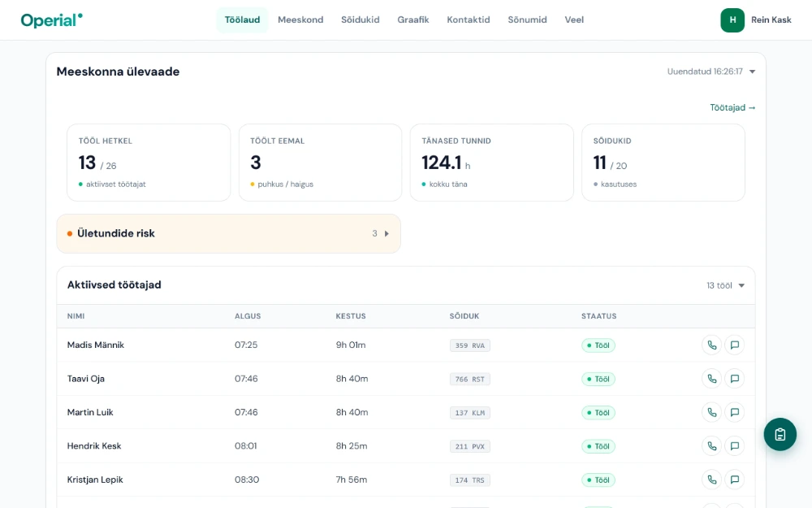Click the Rein Kask profile name

tap(771, 20)
